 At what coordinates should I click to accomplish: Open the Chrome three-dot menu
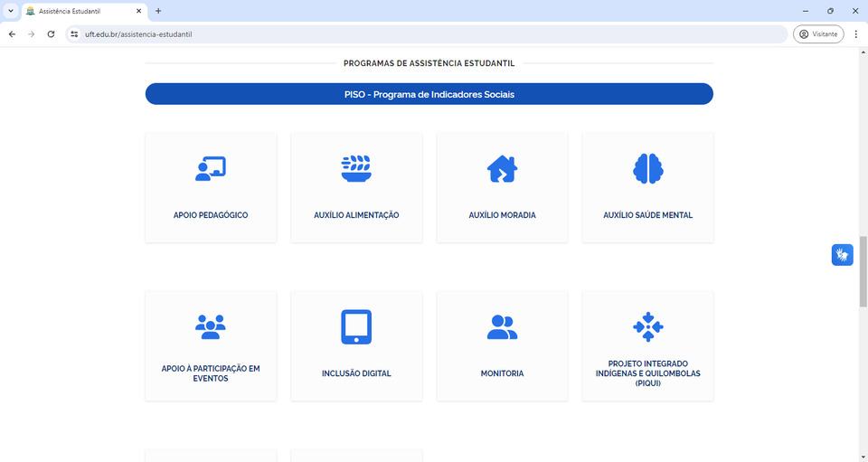pos(855,34)
